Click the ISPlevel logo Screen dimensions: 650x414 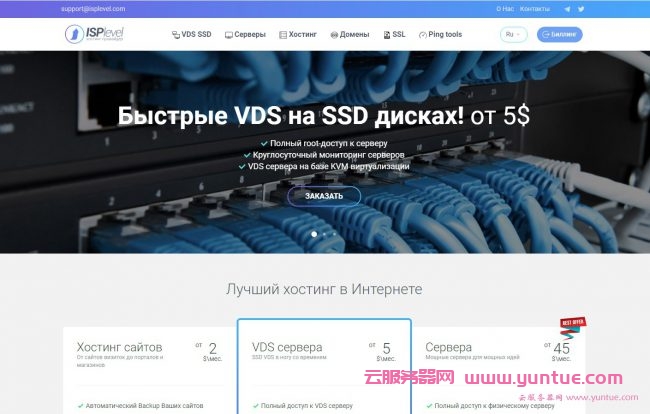coord(97,34)
